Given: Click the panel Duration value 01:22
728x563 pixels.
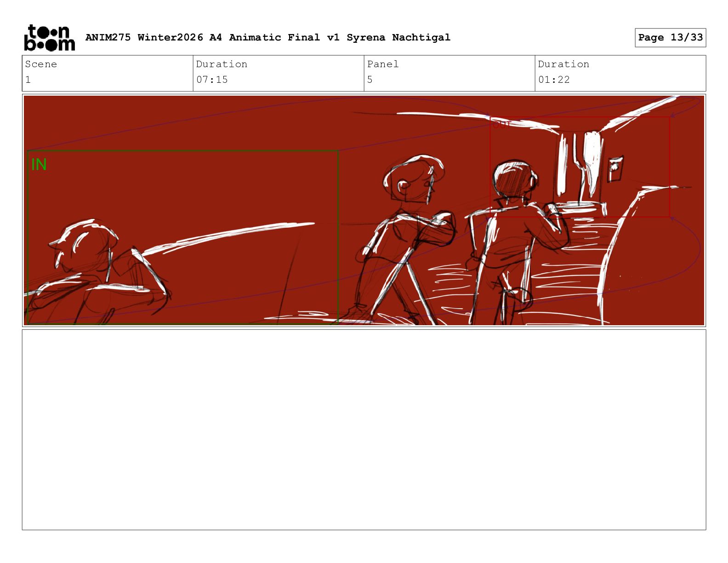Looking at the screenshot, I should click(x=554, y=80).
